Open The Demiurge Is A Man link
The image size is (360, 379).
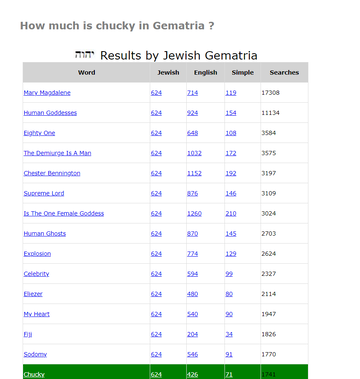point(57,153)
